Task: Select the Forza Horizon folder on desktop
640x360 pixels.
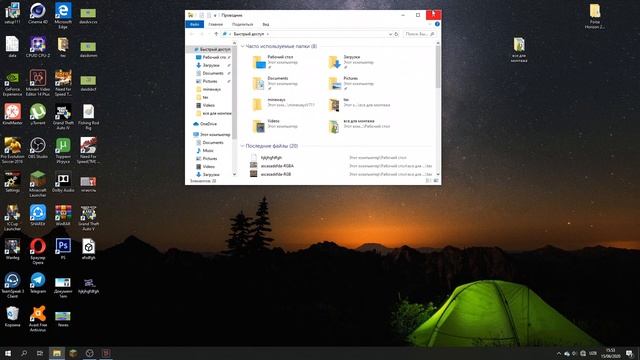Action: pyautogui.click(x=595, y=16)
